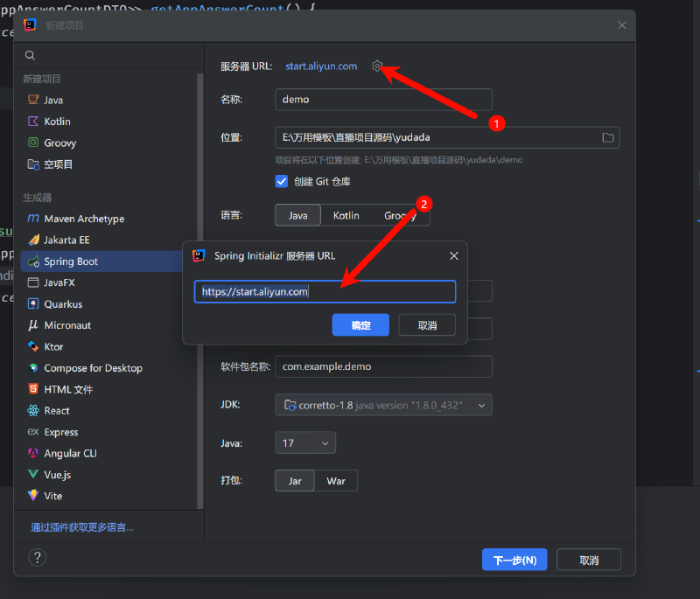Select Jar packaging option
Viewport: 700px width, 599px height.
[x=295, y=481]
